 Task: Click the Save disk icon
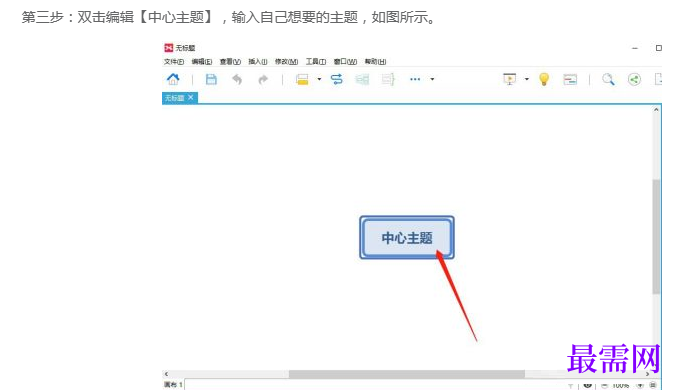[211, 79]
